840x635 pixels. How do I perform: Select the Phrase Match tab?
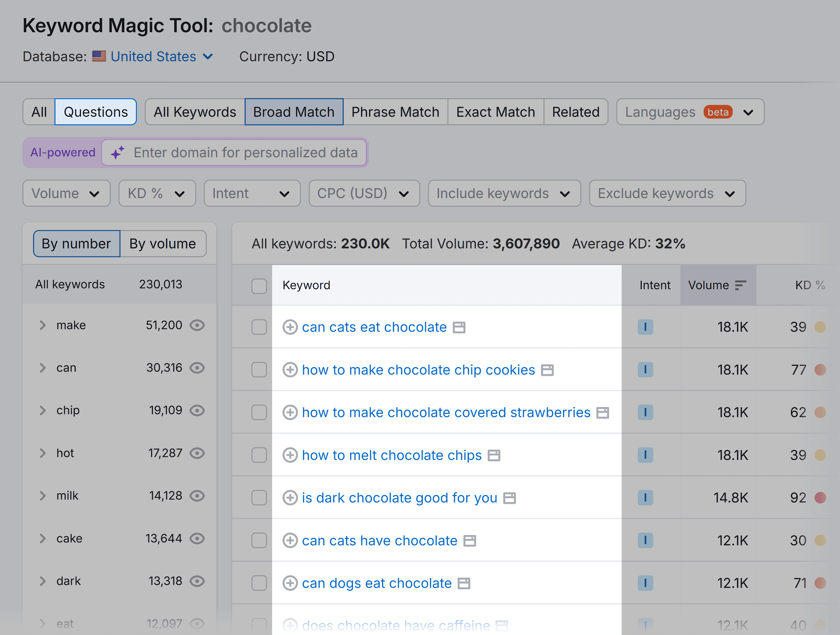395,112
